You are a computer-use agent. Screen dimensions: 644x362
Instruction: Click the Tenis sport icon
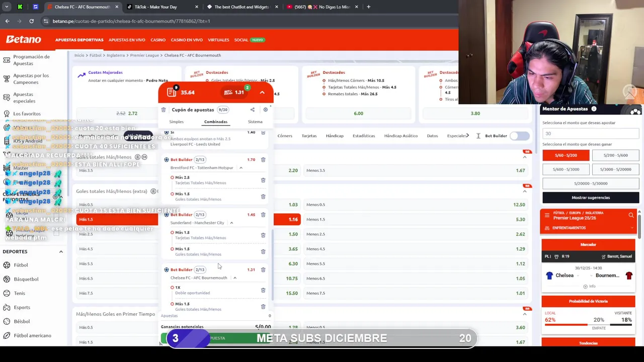tap(7, 293)
